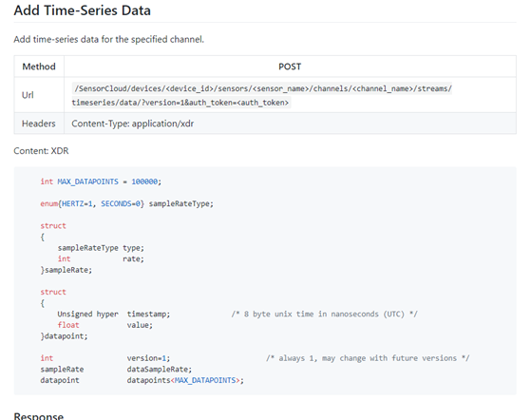This screenshot has height=420, width=531.
Task: Click the Unsigned hyper timestamp line
Action: 113,314
